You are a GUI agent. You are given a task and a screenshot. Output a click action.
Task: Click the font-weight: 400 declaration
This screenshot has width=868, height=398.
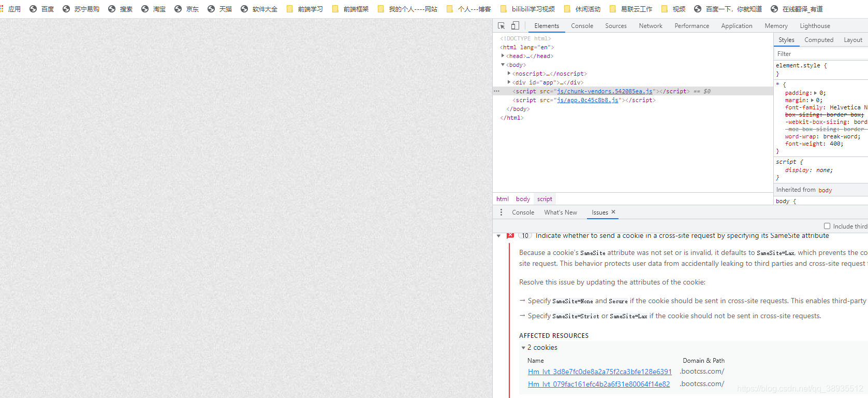point(814,144)
